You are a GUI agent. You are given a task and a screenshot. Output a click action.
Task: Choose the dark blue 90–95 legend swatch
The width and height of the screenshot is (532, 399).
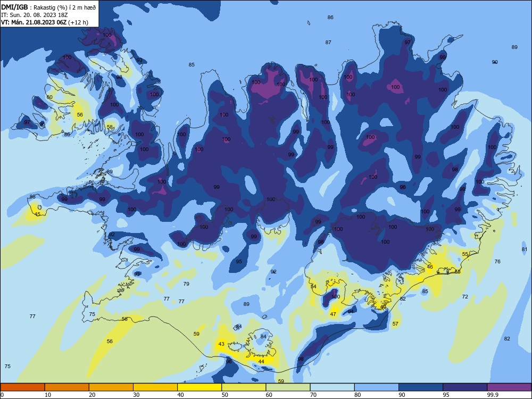coord(421,387)
